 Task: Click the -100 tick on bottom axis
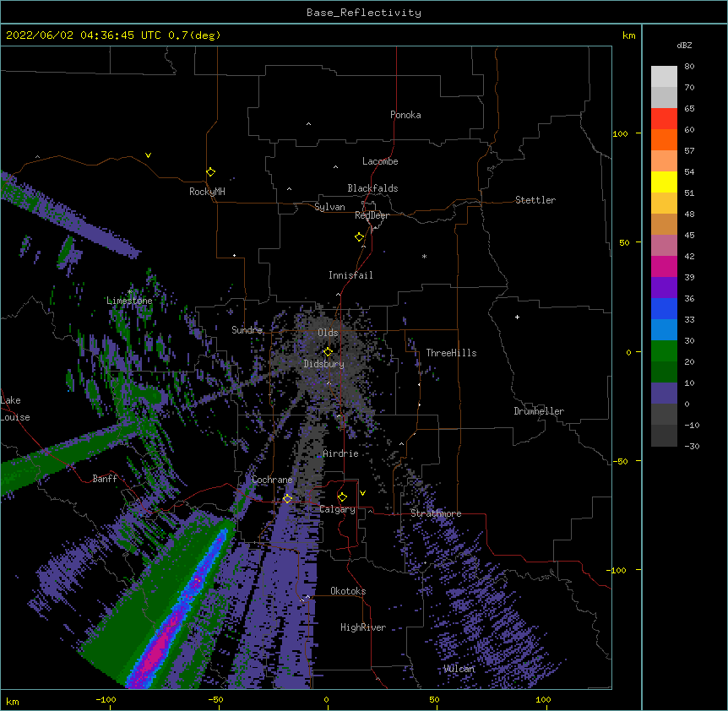click(x=106, y=700)
